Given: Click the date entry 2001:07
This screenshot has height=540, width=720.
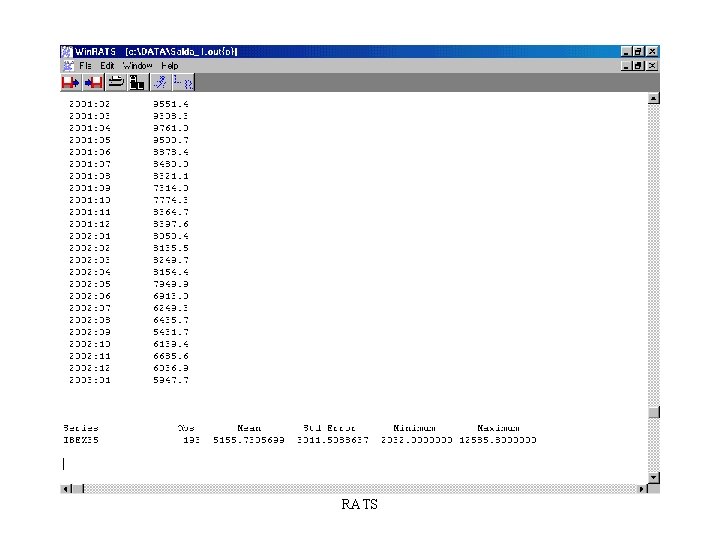Looking at the screenshot, I should click(90, 164).
